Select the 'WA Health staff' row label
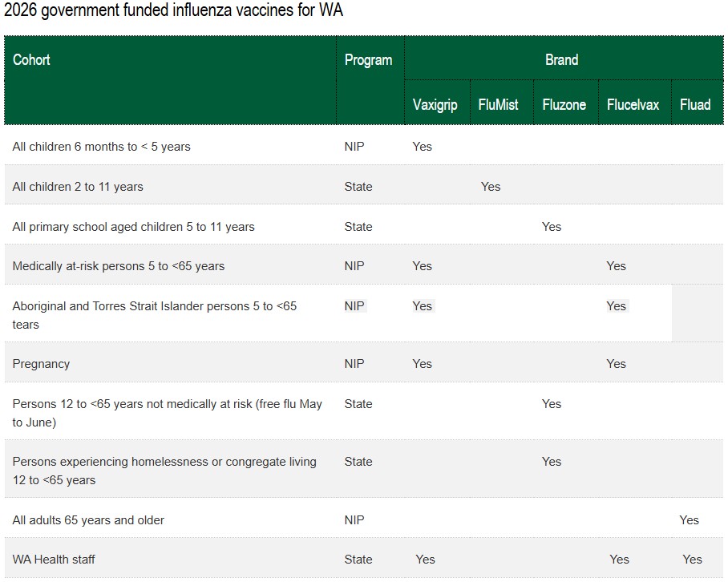 [54, 560]
